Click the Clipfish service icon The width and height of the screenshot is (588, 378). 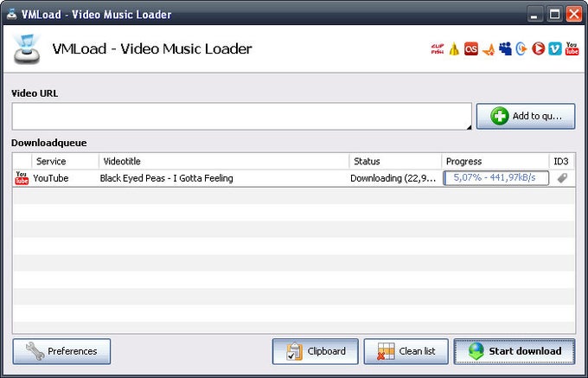438,48
